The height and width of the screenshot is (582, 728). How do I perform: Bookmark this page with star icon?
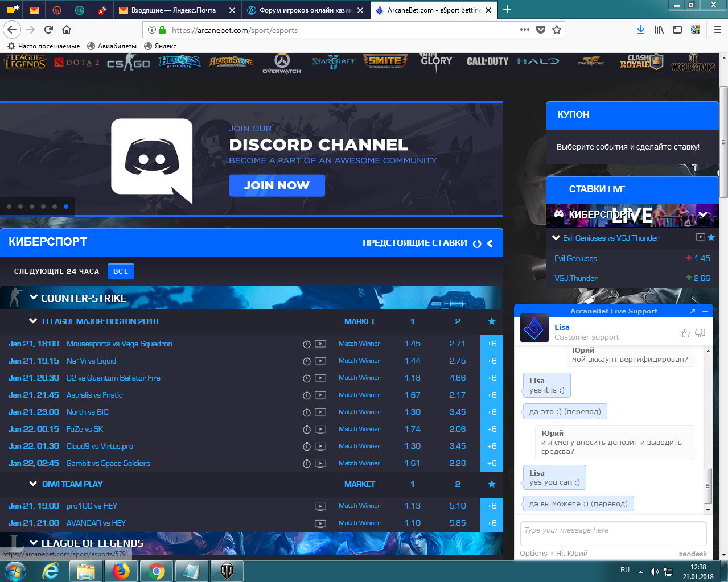(557, 30)
